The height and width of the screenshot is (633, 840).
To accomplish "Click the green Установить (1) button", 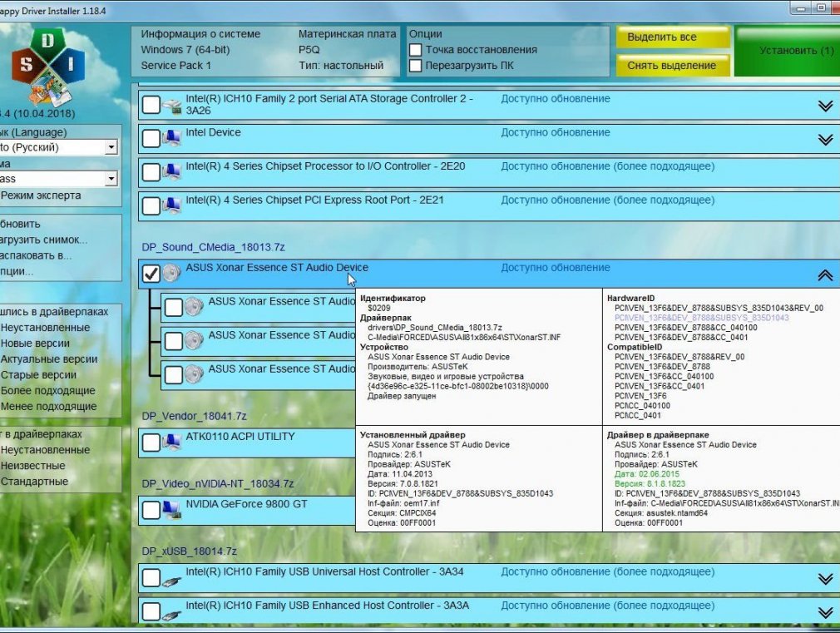I will pyautogui.click(x=788, y=51).
